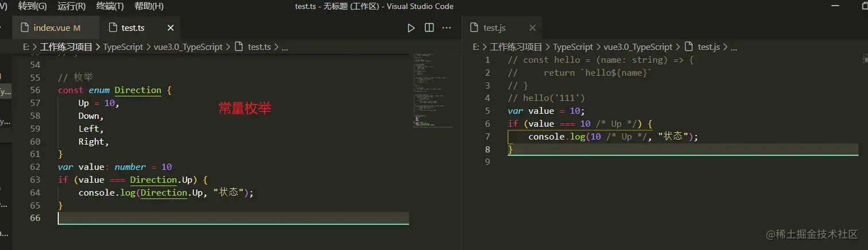The image size is (868, 250).
Task: Expand TypeScript breadcrumb in right editor
Action: click(573, 47)
